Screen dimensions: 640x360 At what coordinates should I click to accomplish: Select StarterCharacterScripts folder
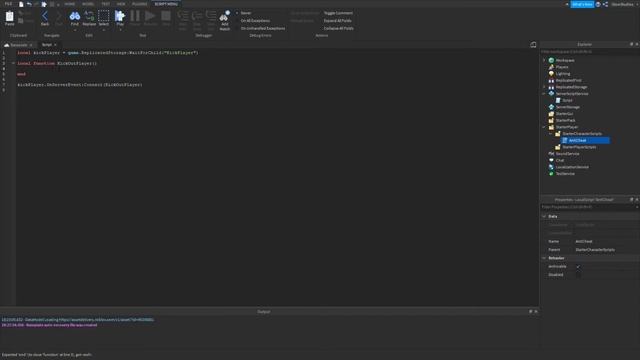click(582, 134)
